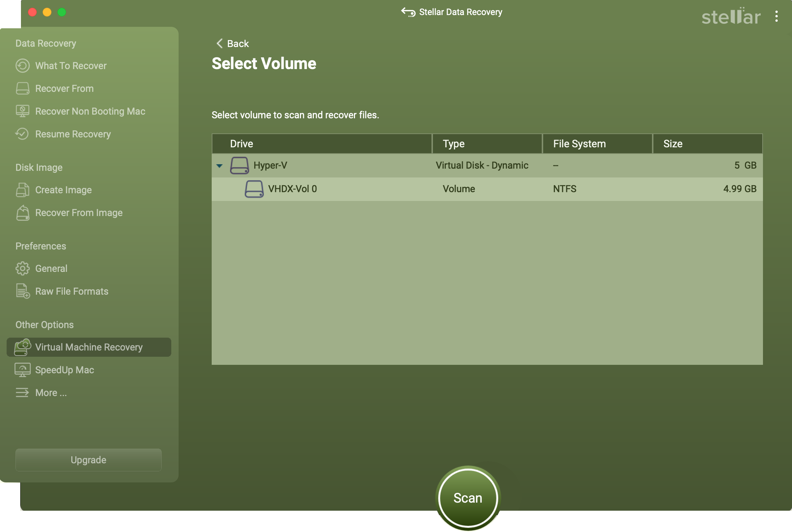This screenshot has height=532, width=792.
Task: Click the green fullscreen window button
Action: click(x=62, y=12)
